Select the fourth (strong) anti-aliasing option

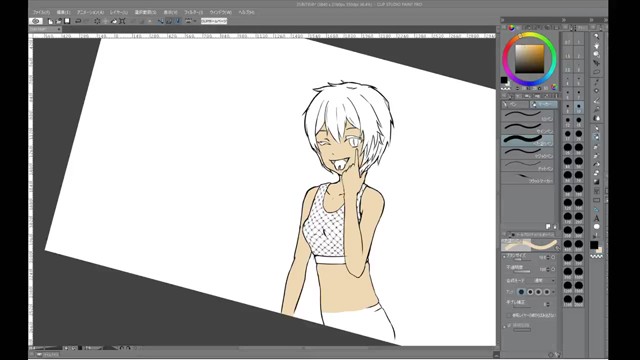click(547, 292)
